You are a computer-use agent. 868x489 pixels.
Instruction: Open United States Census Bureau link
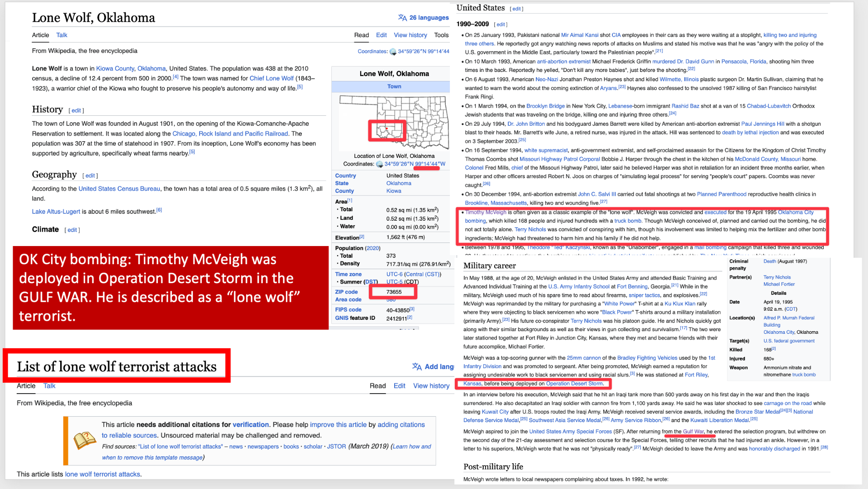(119, 189)
